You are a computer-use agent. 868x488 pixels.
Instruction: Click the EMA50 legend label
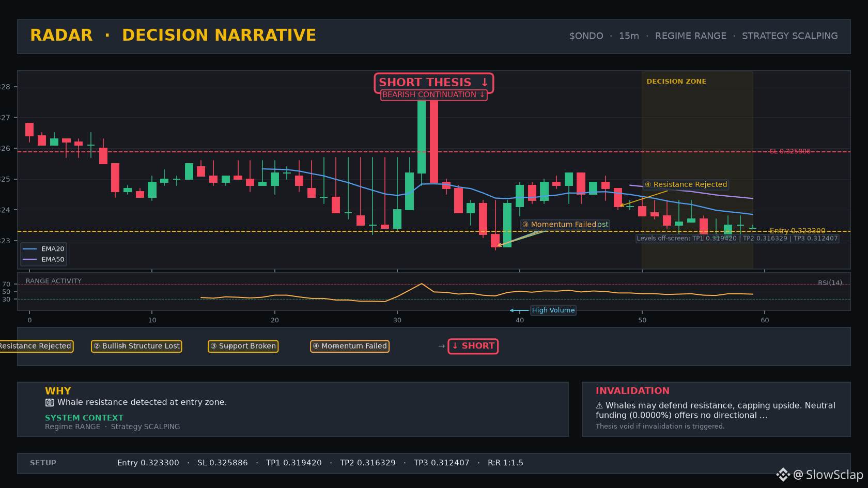(53, 259)
